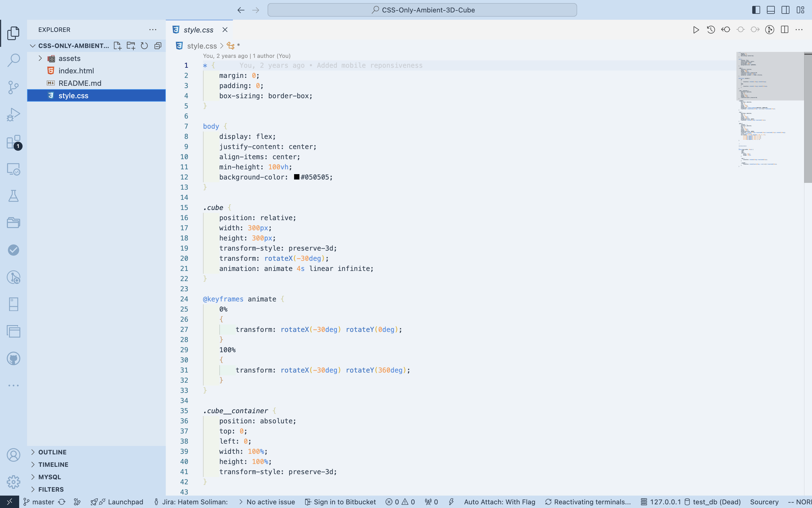Click line number 24 in gutter
Screen dimensions: 812x508
[x=184, y=299]
